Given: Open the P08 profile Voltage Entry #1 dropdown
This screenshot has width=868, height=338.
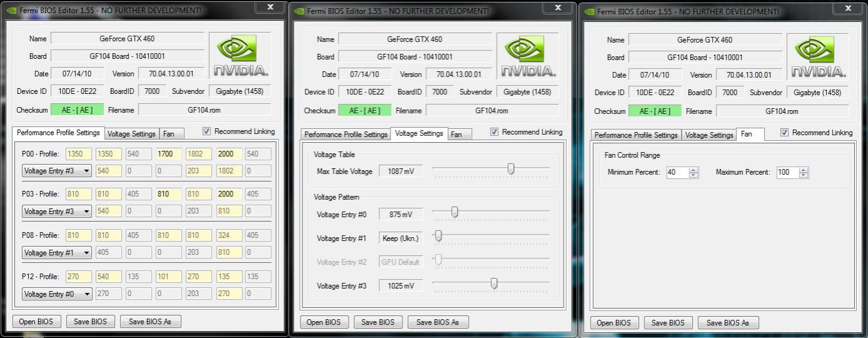Looking at the screenshot, I should (x=56, y=253).
